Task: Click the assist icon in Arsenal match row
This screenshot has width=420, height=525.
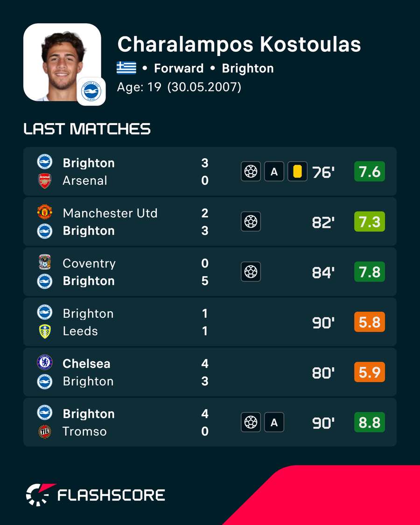Action: [274, 171]
